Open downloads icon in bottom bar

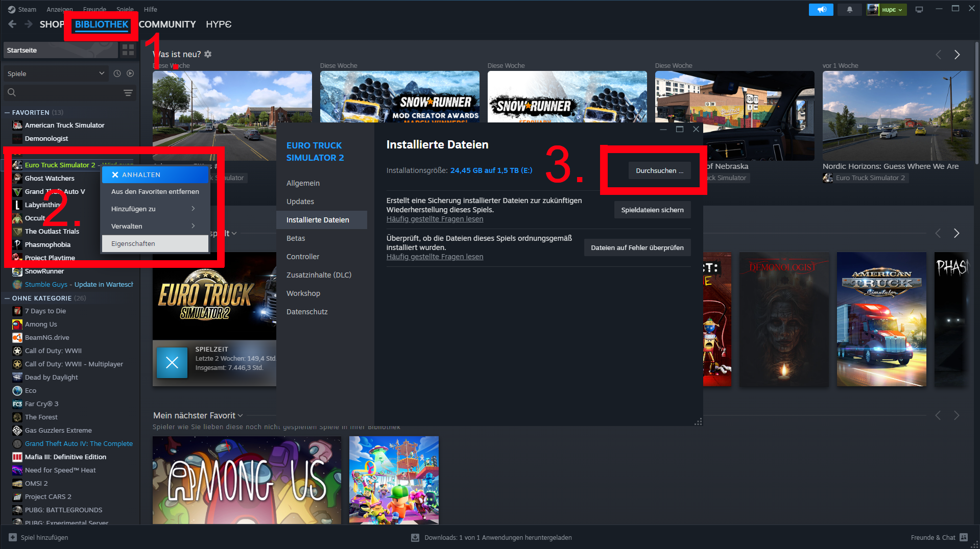coord(415,537)
